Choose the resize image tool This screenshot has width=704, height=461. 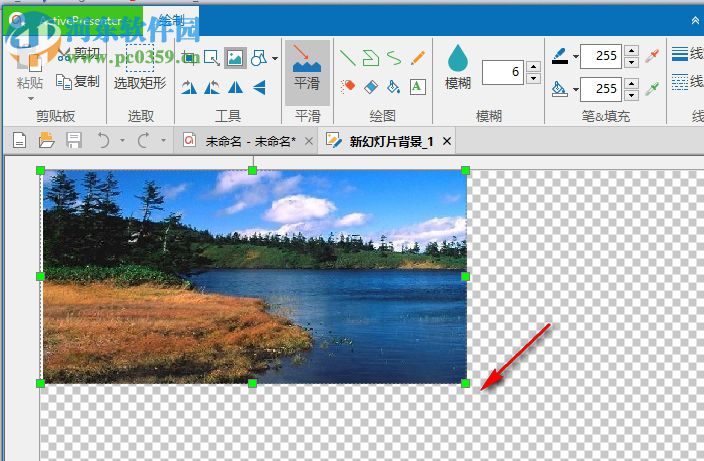click(x=211, y=57)
